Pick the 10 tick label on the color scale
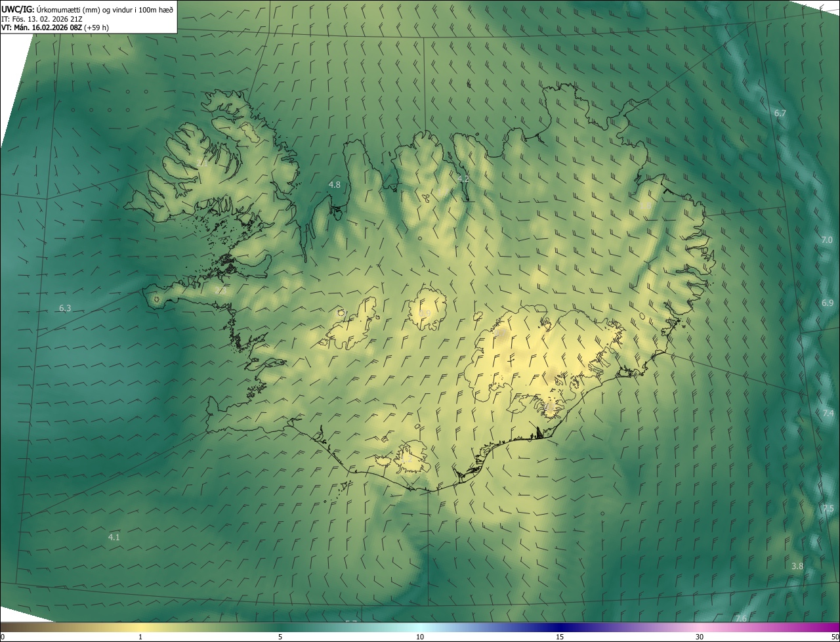 click(420, 637)
